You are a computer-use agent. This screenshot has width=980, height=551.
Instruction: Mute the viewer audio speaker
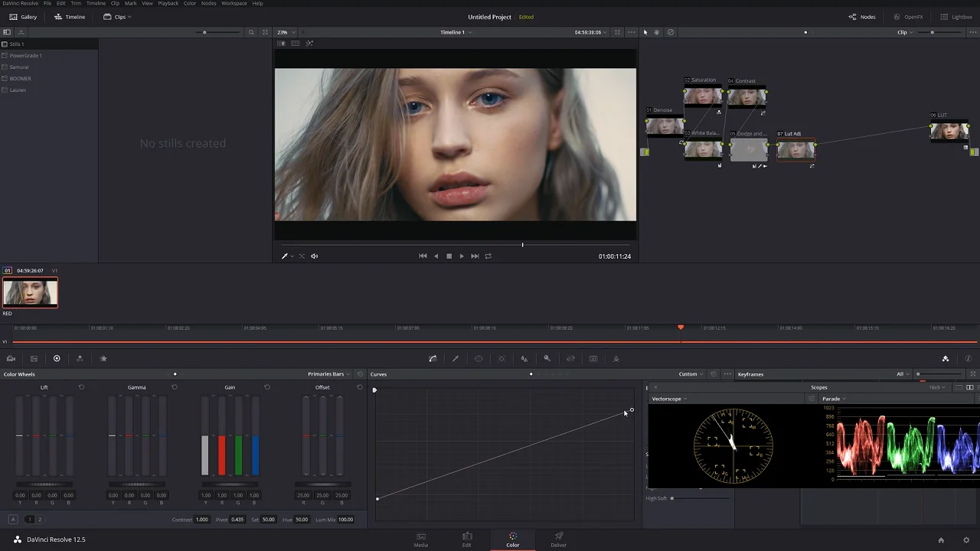[x=315, y=256]
